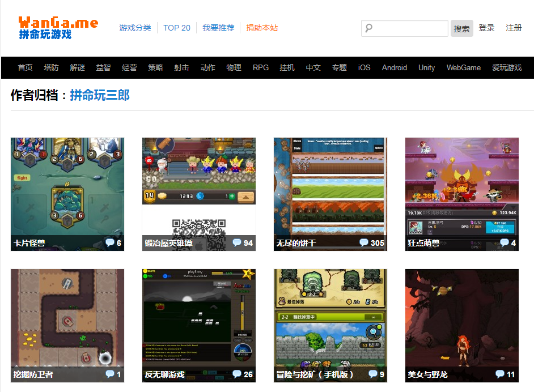This screenshot has height=392, width=534.
Task: Click comment bubble on 美女与野龙
Action: tap(499, 374)
